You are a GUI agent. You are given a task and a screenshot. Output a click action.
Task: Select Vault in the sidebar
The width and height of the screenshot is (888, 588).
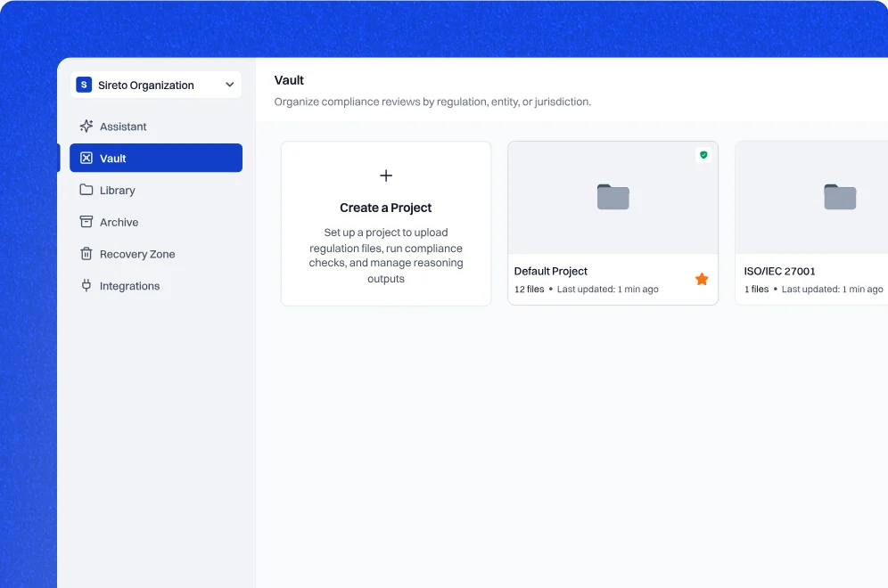[156, 158]
